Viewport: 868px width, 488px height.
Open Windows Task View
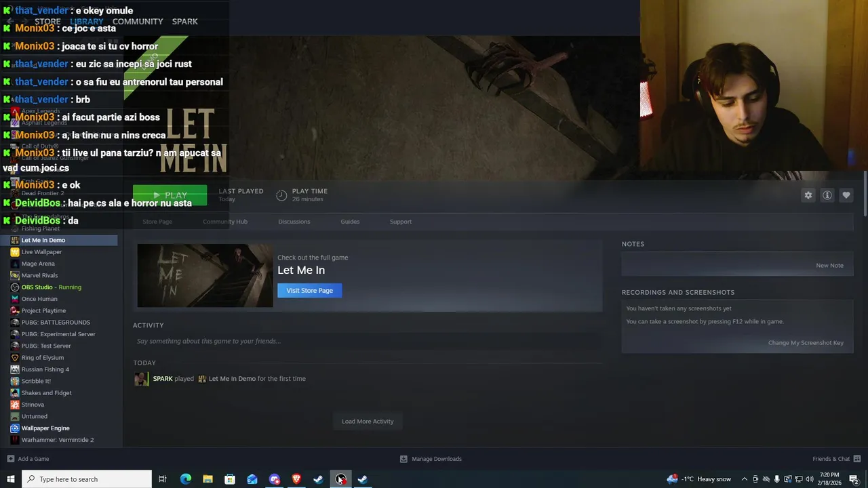click(163, 479)
